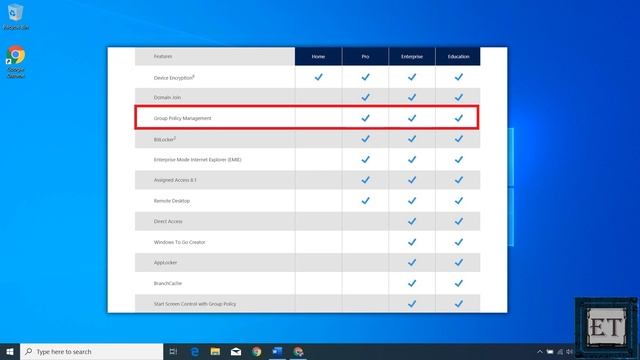Open Task View from the taskbar

tap(173, 351)
